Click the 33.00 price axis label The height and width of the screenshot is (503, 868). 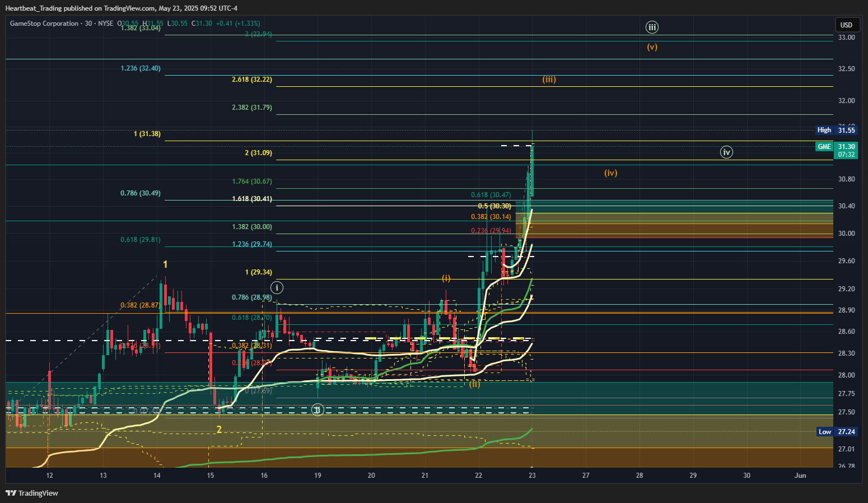(846, 38)
